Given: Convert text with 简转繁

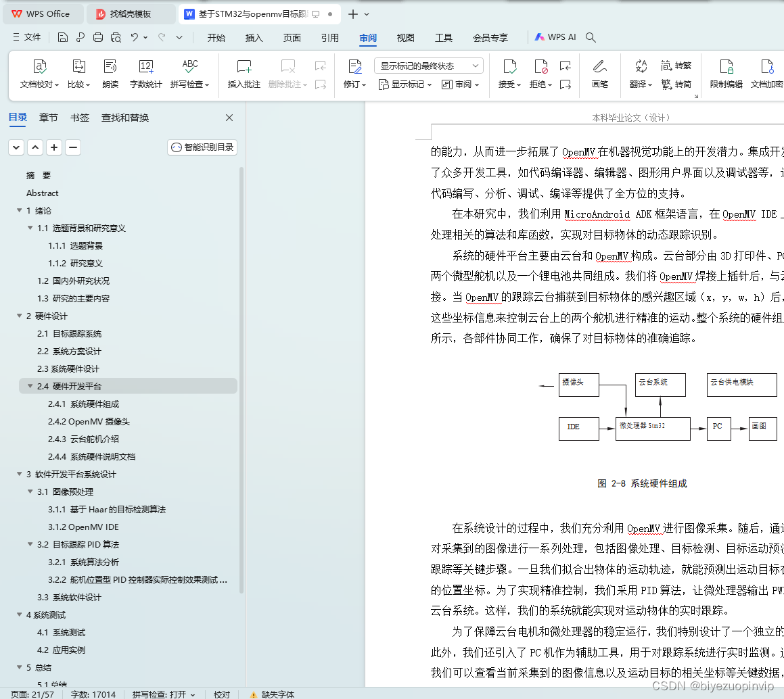Looking at the screenshot, I should (x=676, y=66).
